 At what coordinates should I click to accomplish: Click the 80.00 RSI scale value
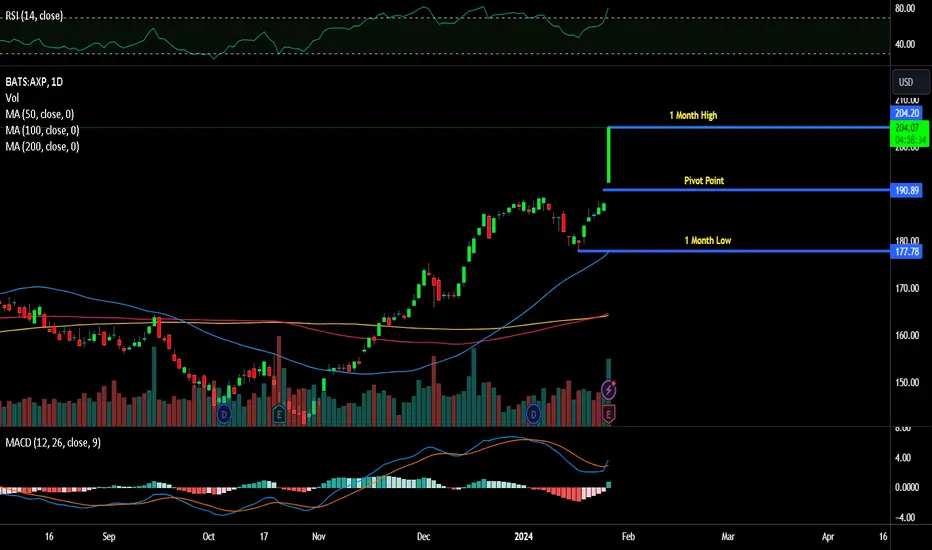click(x=905, y=8)
